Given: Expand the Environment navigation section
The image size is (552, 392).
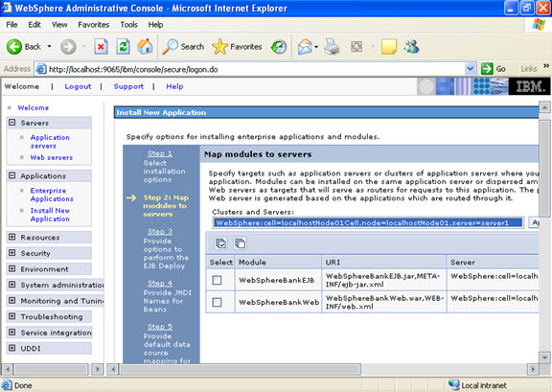Looking at the screenshot, I should pos(11,268).
